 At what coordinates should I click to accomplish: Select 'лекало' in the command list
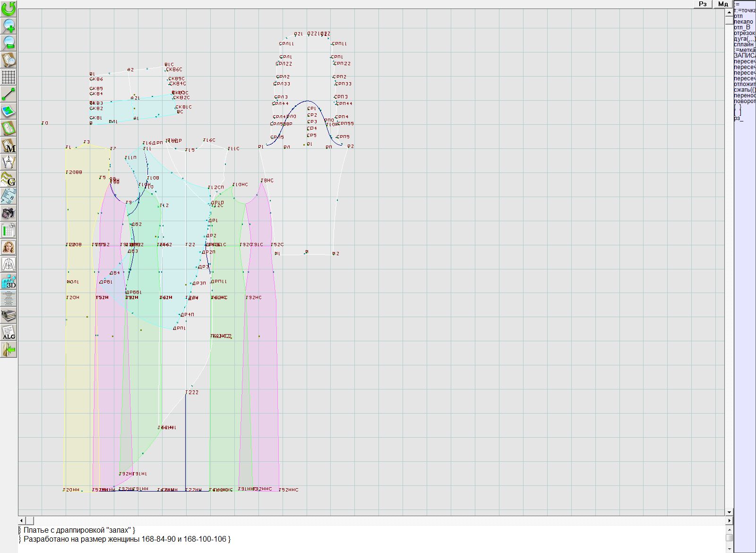coord(744,22)
